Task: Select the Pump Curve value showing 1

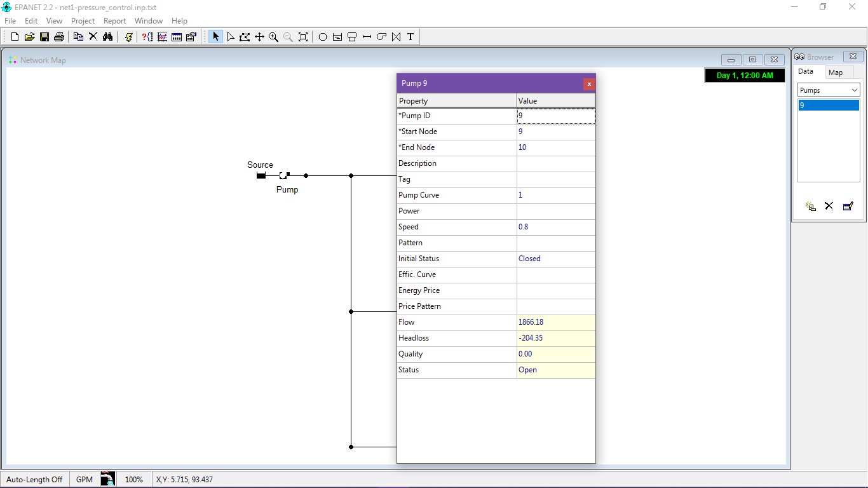Action: 555,195
